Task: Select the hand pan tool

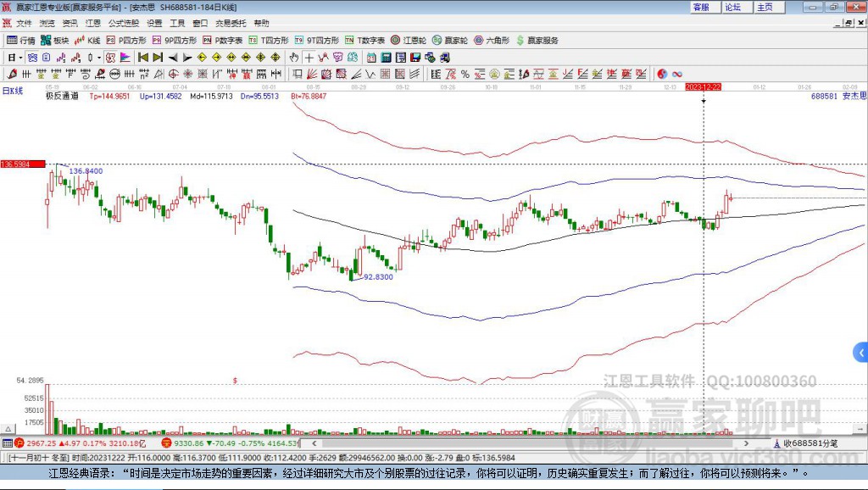Action: tap(293, 58)
